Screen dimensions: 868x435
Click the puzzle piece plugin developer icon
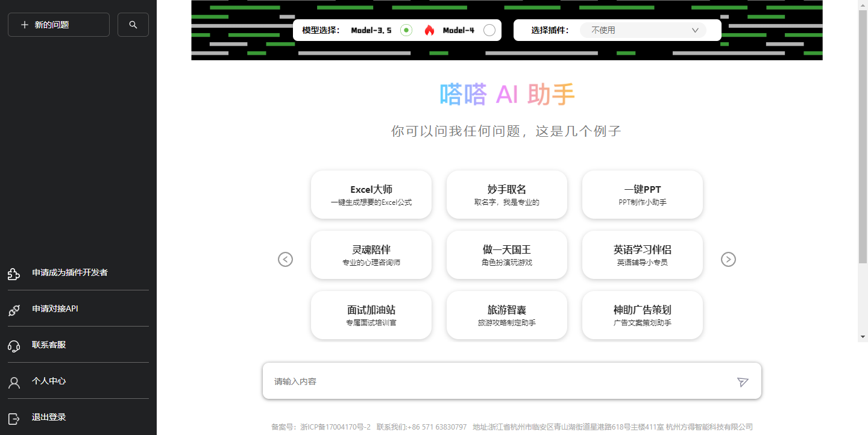[14, 274]
